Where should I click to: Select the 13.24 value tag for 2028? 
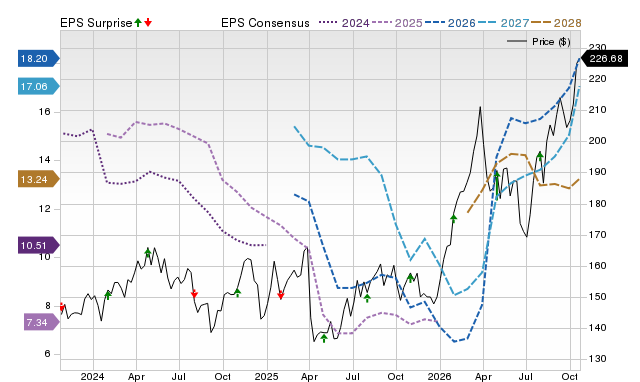(x=39, y=179)
